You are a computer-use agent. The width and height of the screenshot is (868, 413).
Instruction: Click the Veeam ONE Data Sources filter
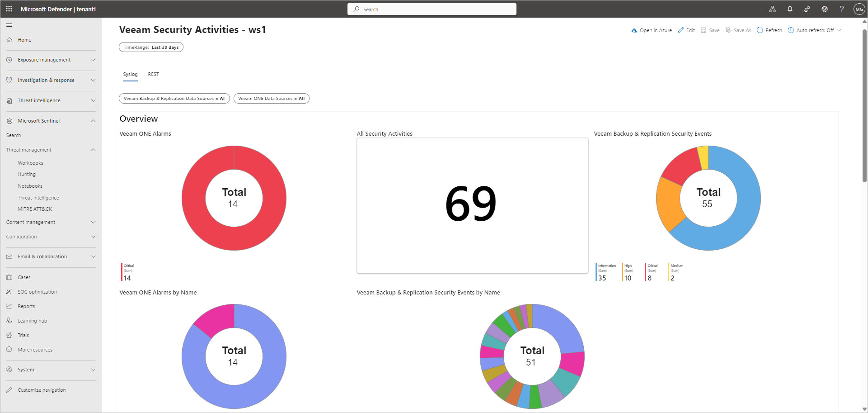coord(272,98)
